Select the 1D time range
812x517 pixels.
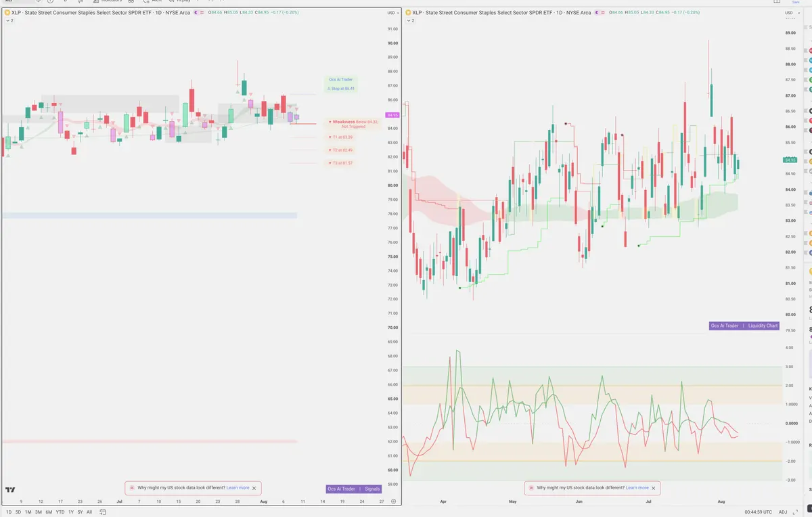(9, 512)
